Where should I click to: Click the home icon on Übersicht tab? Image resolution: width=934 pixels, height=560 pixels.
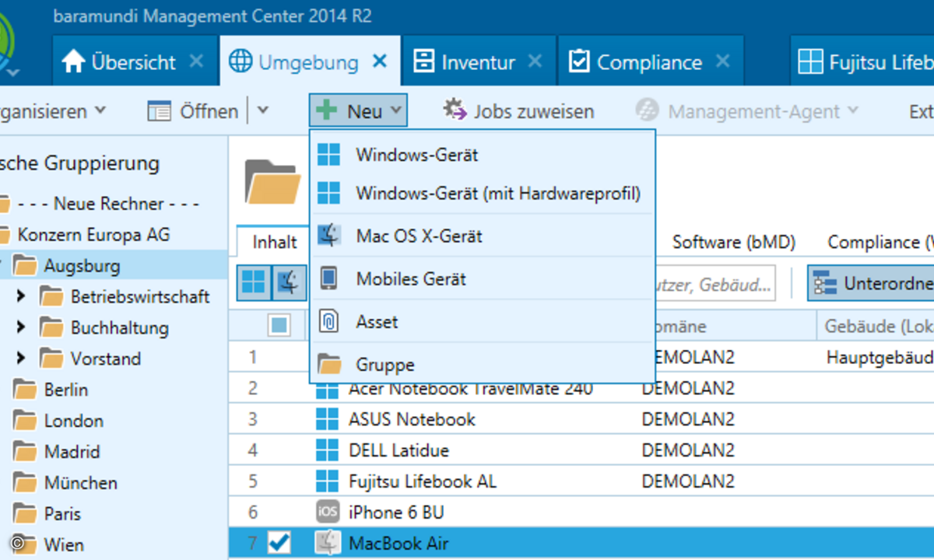72,61
